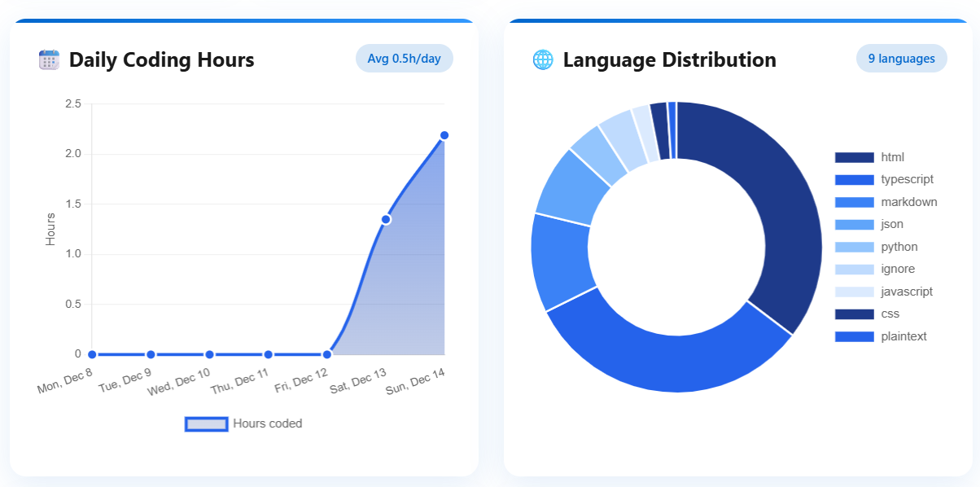Toggle ignore in the donut legend
Image resolution: width=980 pixels, height=487 pixels.
click(875, 269)
